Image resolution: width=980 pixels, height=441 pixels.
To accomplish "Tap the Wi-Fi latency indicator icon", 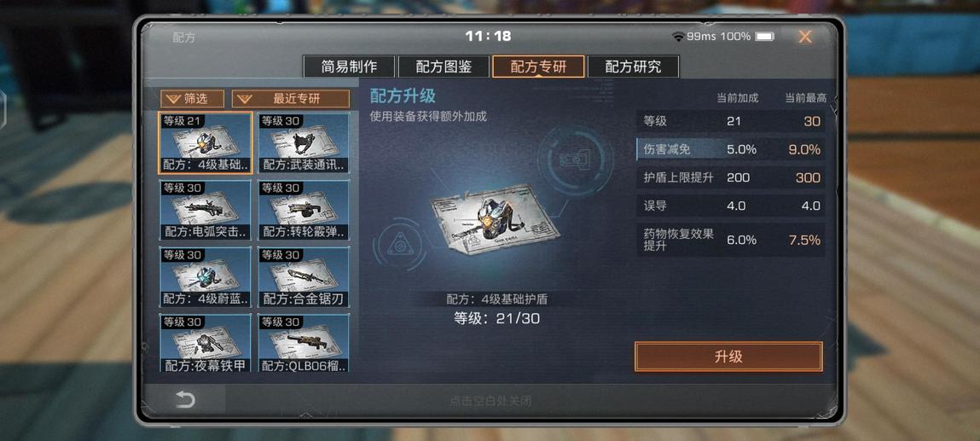I will (x=677, y=37).
